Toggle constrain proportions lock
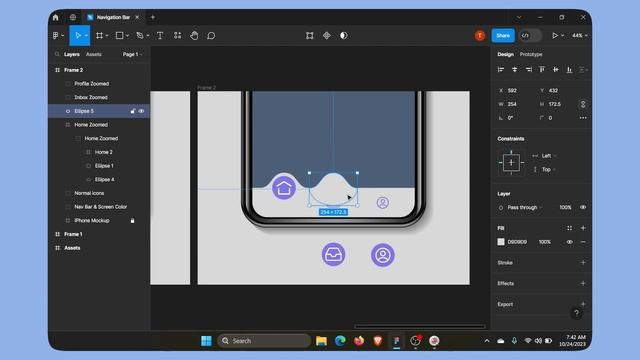This screenshot has height=360, width=640. (x=583, y=104)
